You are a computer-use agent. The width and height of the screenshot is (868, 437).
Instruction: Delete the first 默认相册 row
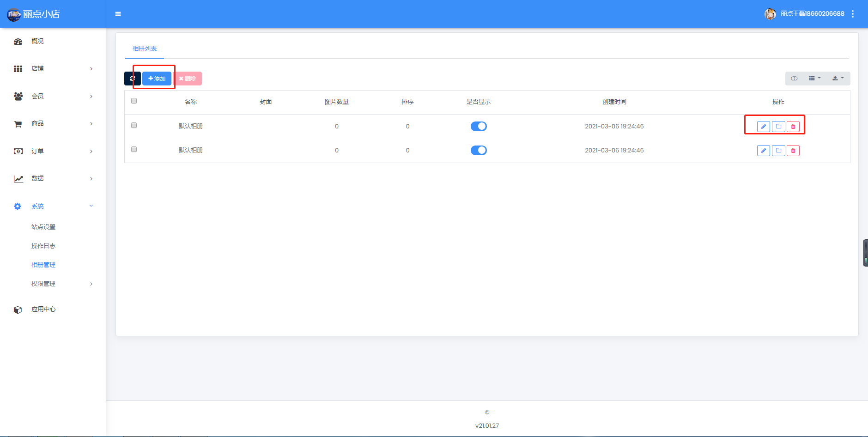[x=793, y=127]
